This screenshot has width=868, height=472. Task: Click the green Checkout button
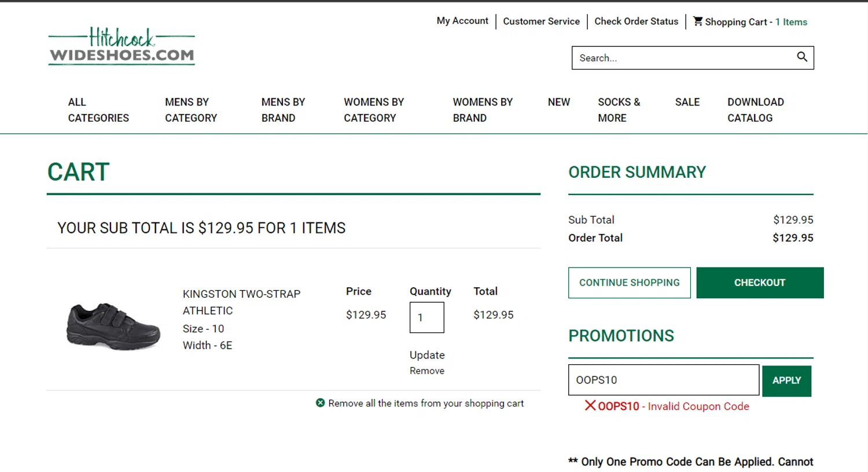760,283
